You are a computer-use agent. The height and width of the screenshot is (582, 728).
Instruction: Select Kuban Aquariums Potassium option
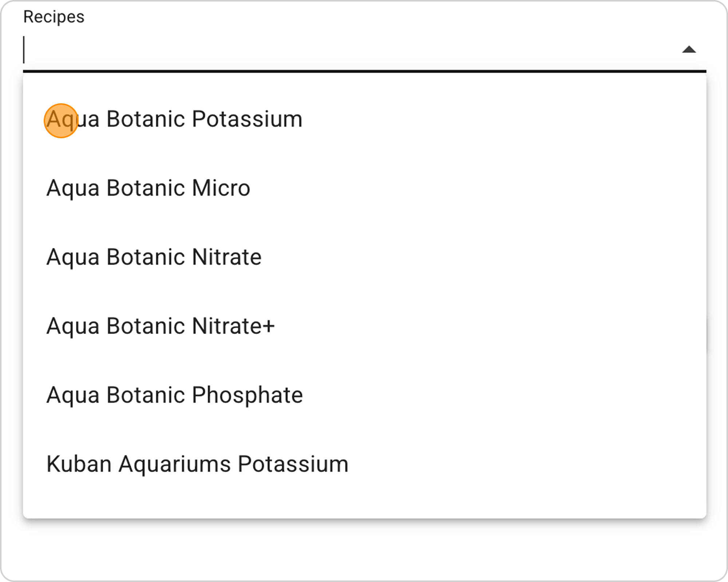(198, 464)
